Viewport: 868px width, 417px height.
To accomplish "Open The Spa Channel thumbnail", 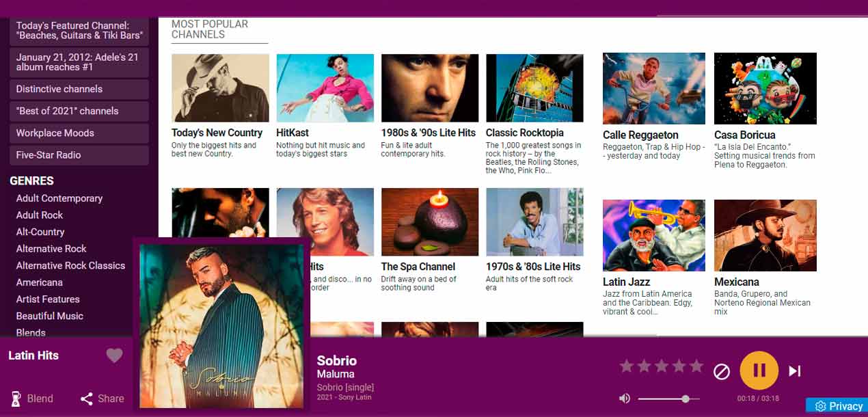I will tap(430, 222).
